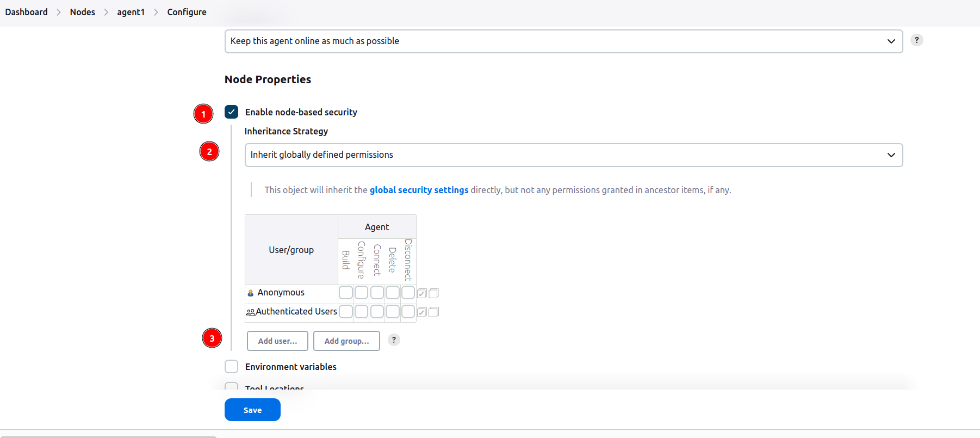The image size is (980, 438).
Task: Click breadcrumb chevron after agent1
Action: tap(156, 12)
